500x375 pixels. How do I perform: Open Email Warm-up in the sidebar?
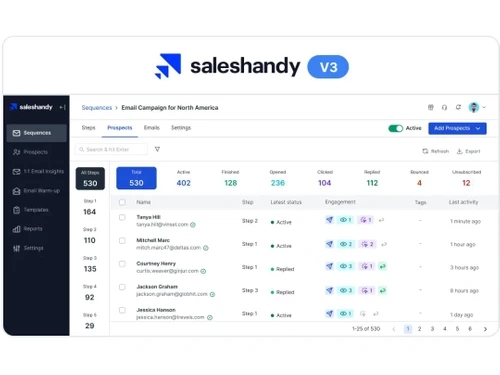coord(36,191)
